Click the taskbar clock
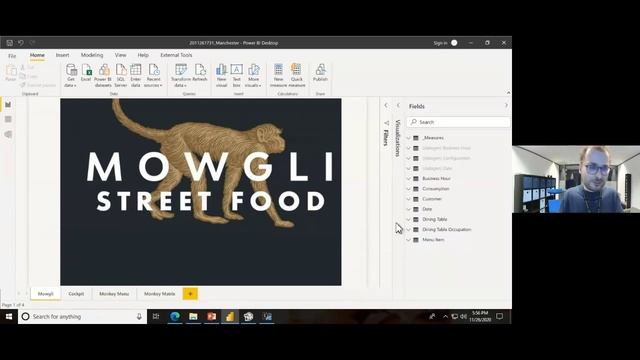Image resolution: width=640 pixels, height=360 pixels. coord(480,316)
